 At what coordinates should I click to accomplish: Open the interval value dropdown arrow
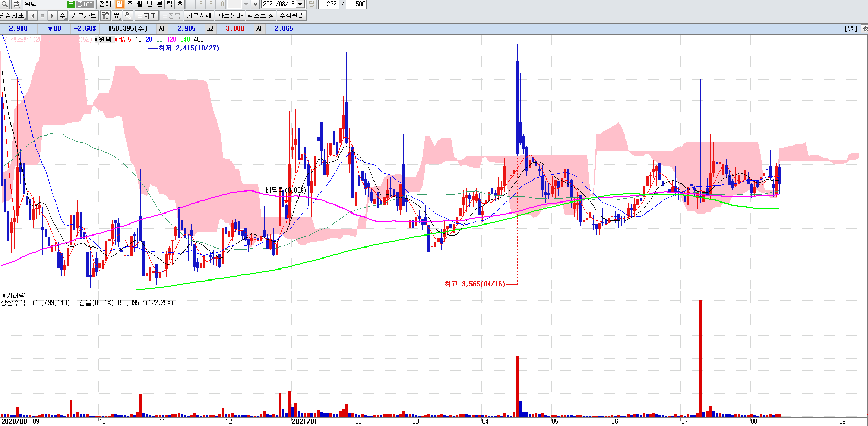246,4
